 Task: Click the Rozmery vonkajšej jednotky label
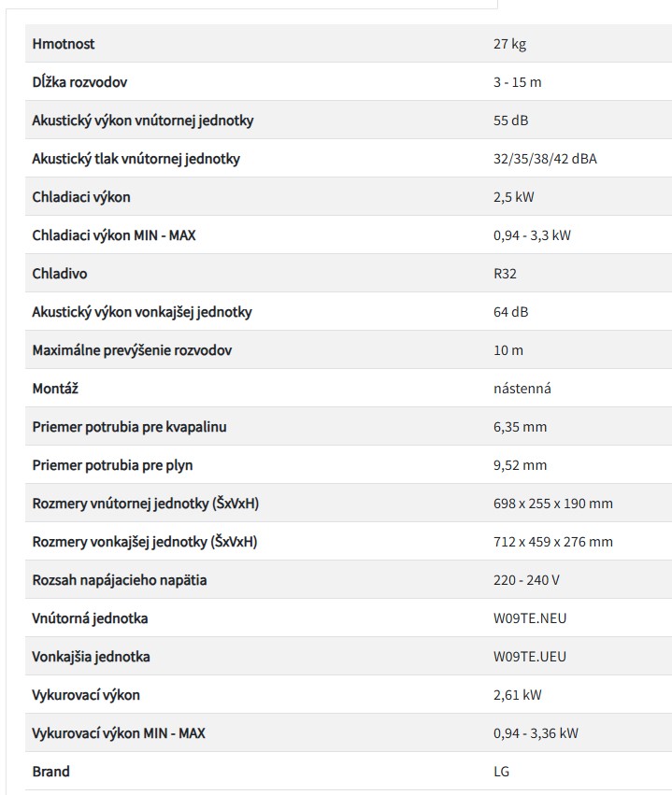(x=145, y=542)
